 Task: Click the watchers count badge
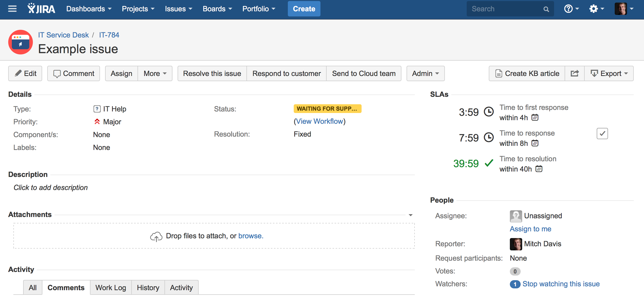tap(515, 284)
